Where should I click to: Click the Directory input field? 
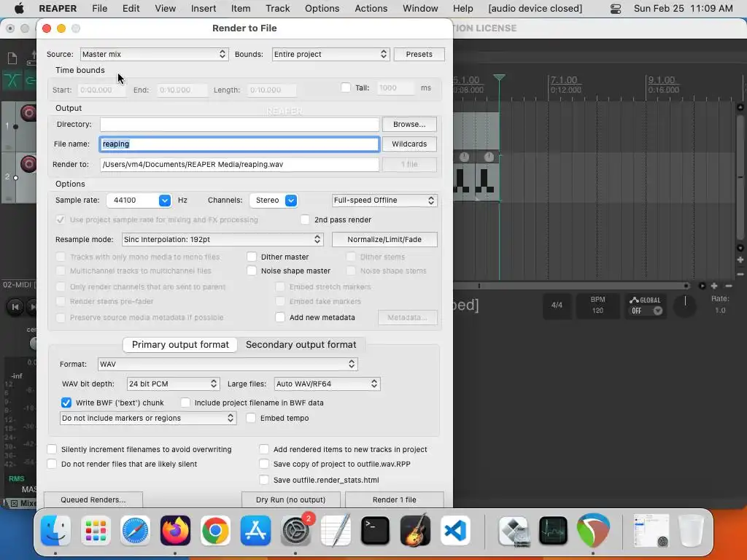point(239,124)
